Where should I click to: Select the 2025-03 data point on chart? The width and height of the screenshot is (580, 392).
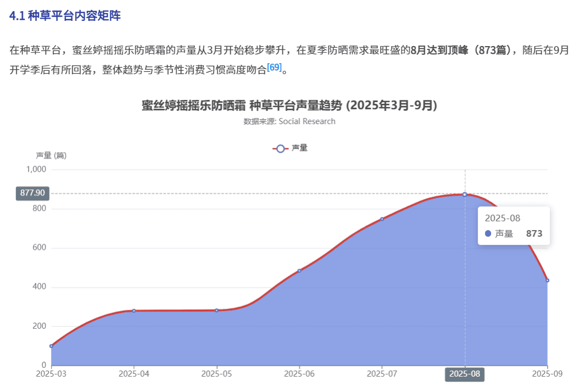(52, 346)
